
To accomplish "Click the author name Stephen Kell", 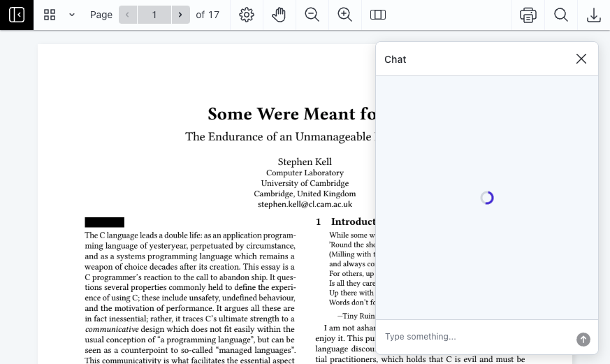I will [x=305, y=161].
